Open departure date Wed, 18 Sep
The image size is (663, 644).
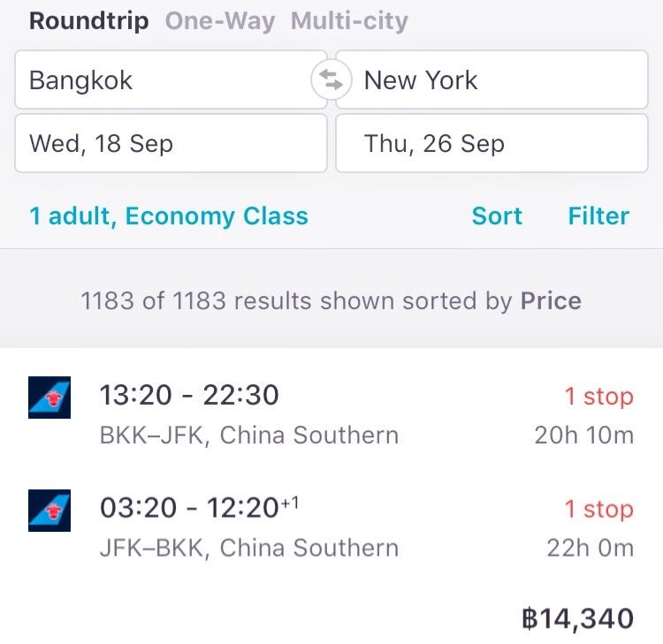170,144
